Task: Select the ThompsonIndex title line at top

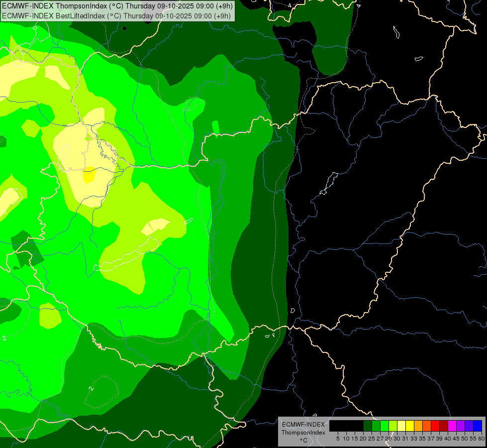Action: click(x=117, y=6)
